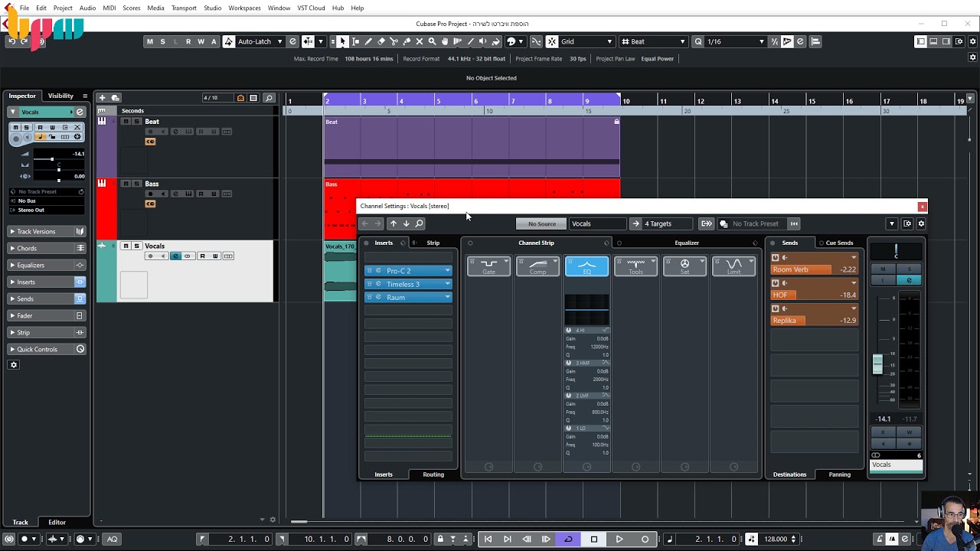Toggle HOF send power button
Viewport: 980px width, 551px height.
coord(776,283)
